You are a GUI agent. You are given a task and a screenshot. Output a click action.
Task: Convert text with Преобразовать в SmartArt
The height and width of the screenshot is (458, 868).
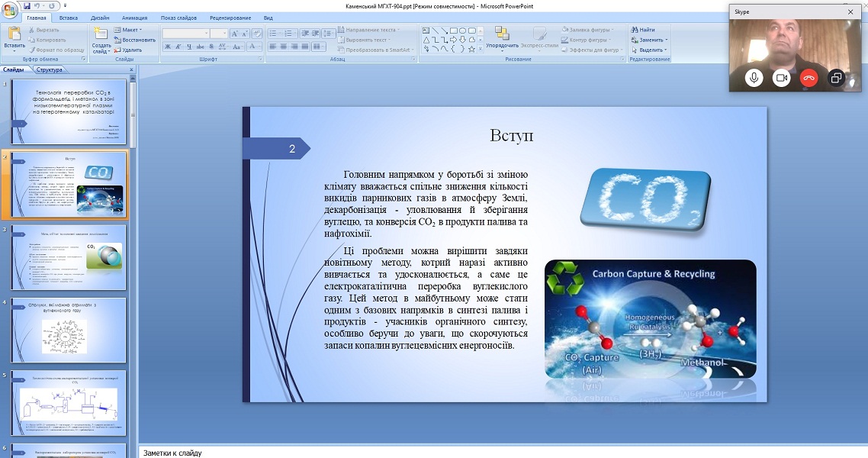(x=377, y=50)
